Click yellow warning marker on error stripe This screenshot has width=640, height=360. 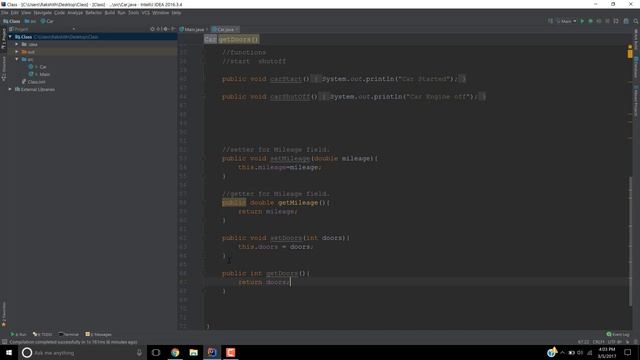coord(630,53)
